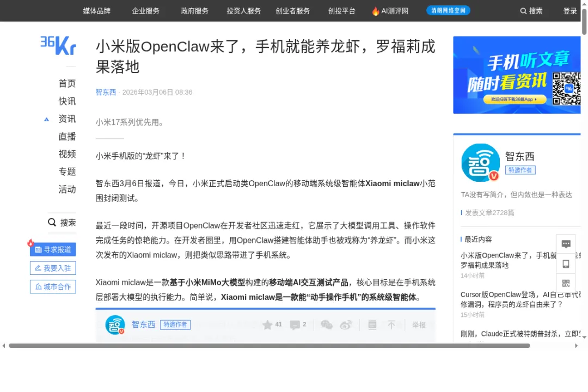Open 企业服务 menu

click(145, 11)
